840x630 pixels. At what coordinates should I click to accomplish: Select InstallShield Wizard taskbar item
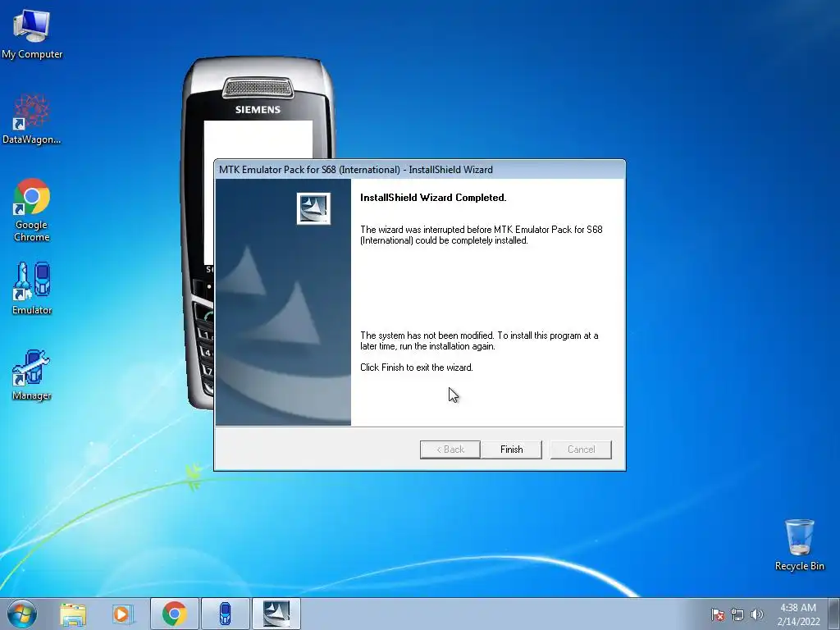pos(276,614)
